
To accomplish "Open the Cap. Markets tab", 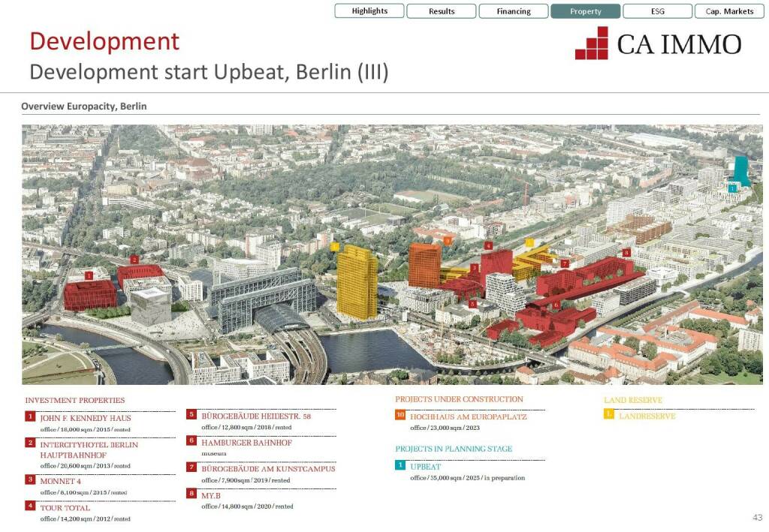I will pos(729,11).
